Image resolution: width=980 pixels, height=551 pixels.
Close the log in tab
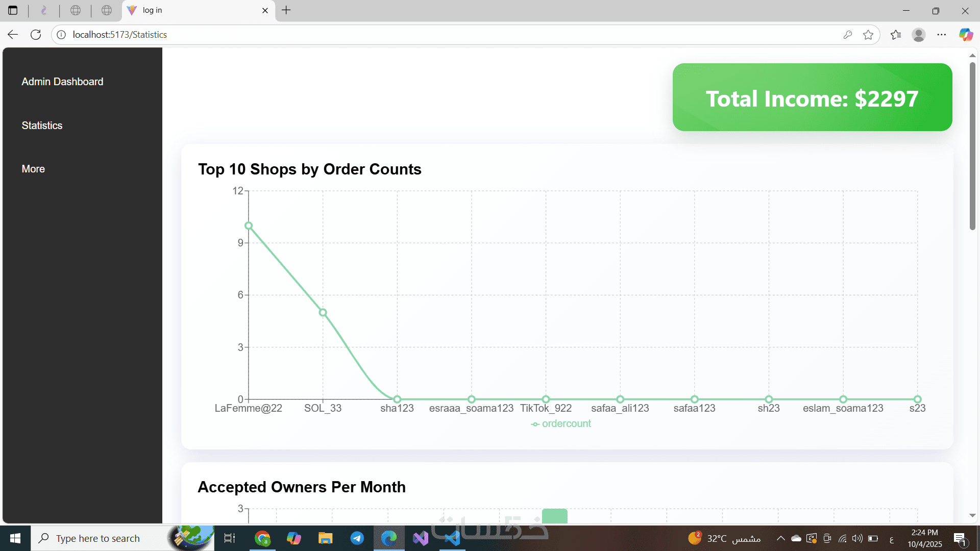[265, 10]
